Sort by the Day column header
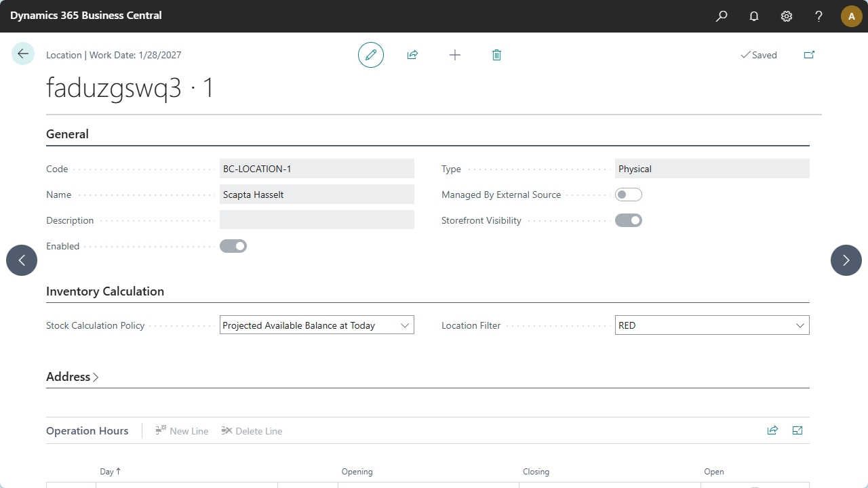Viewport: 868px width, 488px height. point(107,472)
